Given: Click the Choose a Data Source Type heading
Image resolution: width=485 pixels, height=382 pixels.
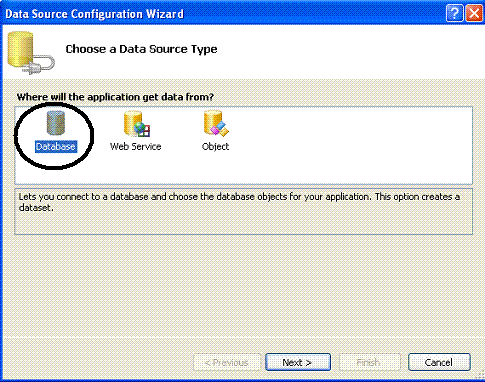Looking at the screenshot, I should (141, 49).
